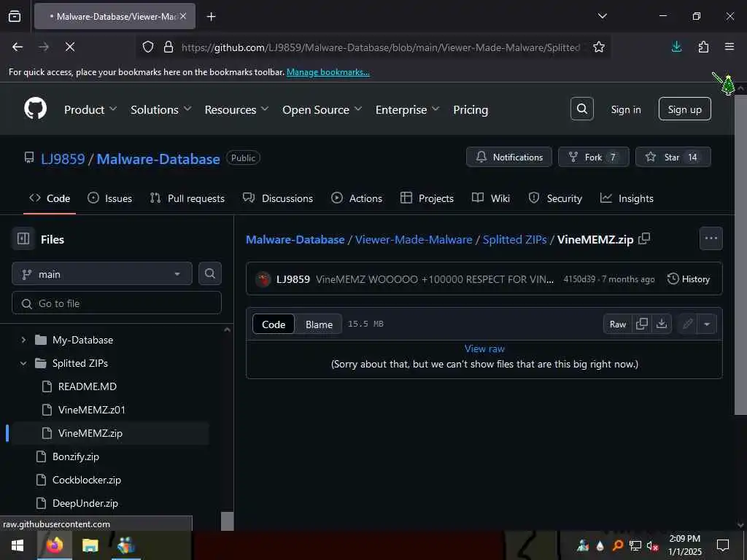Copy raw file contents icon
The height and width of the screenshot is (560, 747).
click(642, 324)
